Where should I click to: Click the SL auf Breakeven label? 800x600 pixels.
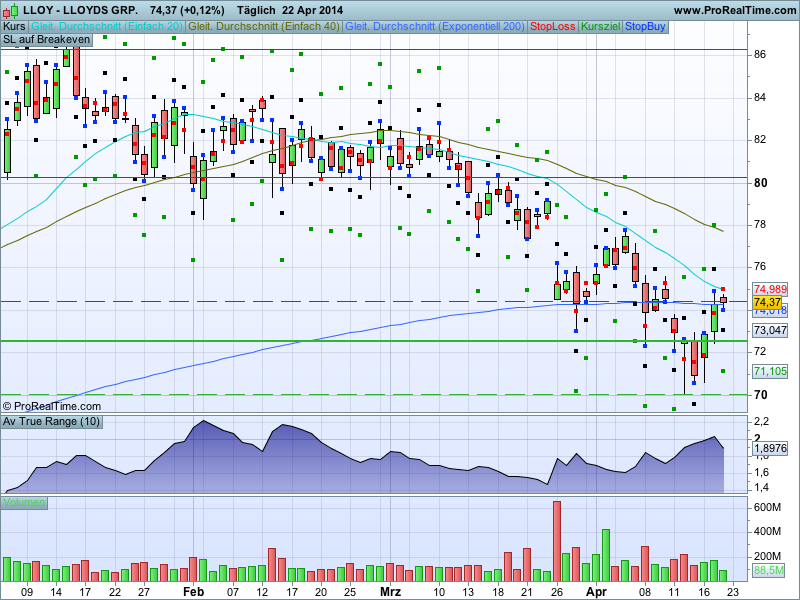coord(46,40)
